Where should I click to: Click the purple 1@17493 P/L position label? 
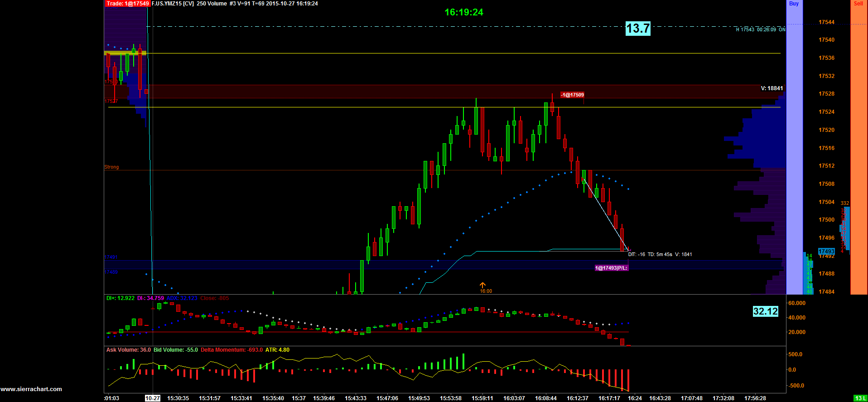click(x=611, y=268)
